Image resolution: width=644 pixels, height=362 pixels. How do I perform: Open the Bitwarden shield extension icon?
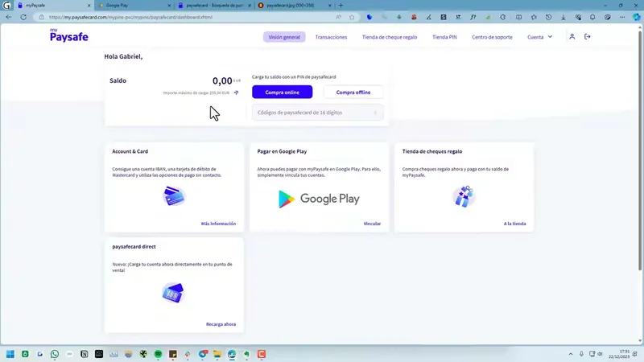click(x=369, y=17)
